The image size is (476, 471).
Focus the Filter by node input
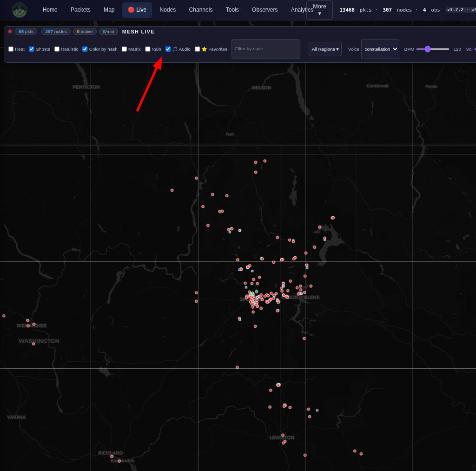[265, 49]
